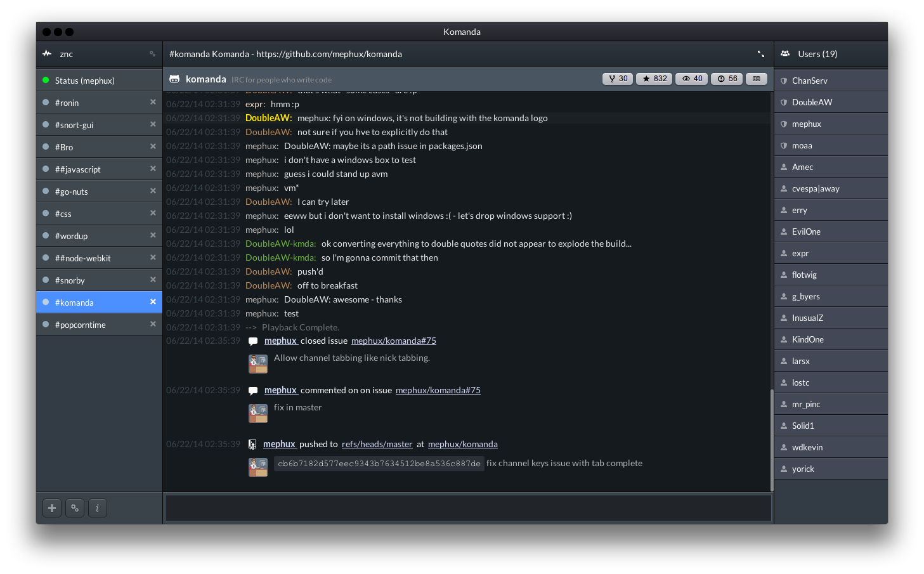The image size is (924, 574).
Task: Open mephux/komanda#75 link in commented line
Action: [x=438, y=390]
